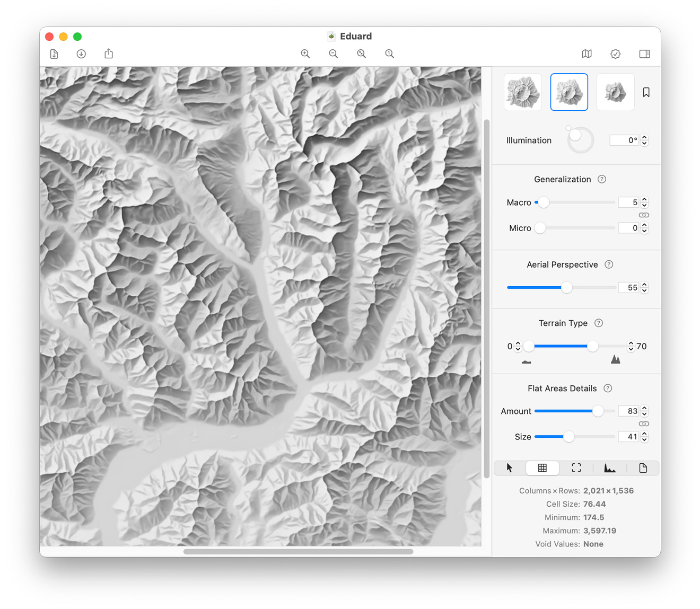Zoom out with the minus magnifier

[334, 54]
